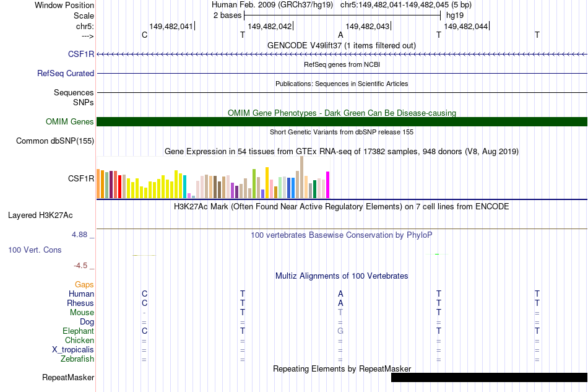
Task: Click the X_tropicalis species label
Action: pos(73,350)
